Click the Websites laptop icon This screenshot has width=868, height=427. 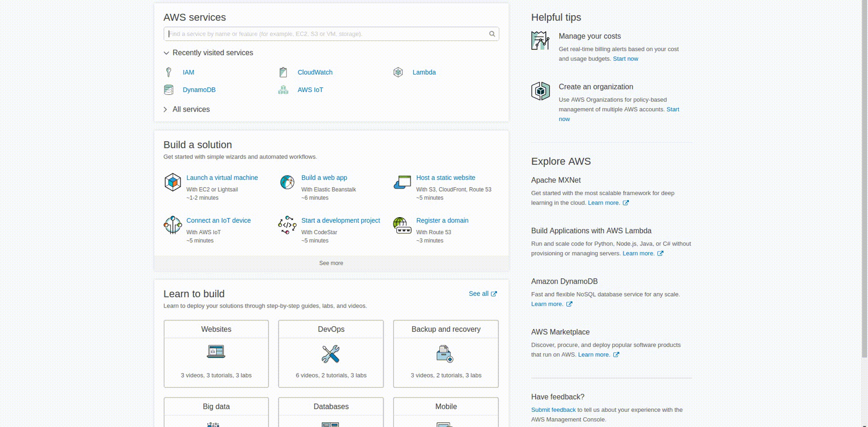[x=216, y=351]
